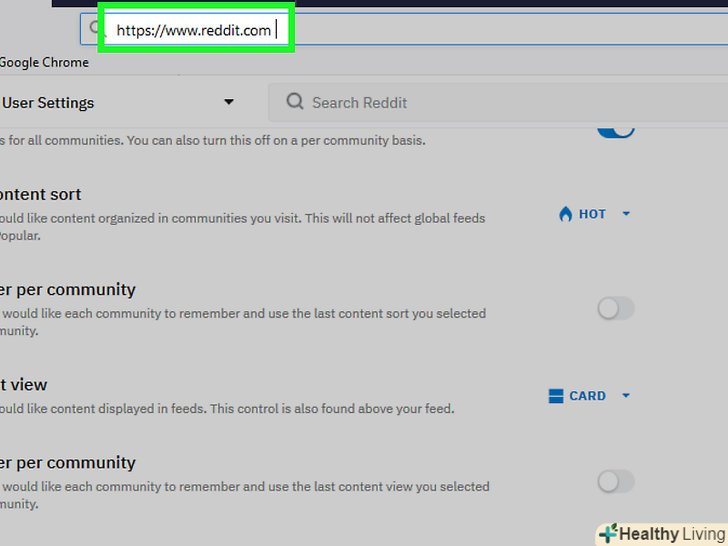Image resolution: width=728 pixels, height=546 pixels.
Task: Open the HOT content sort caret
Action: [x=626, y=214]
